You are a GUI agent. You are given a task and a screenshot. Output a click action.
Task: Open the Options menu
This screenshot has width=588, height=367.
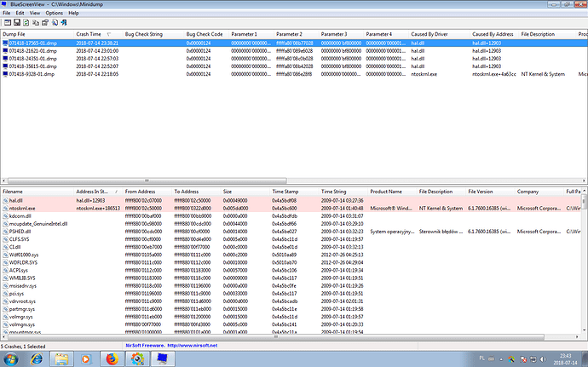(54, 14)
